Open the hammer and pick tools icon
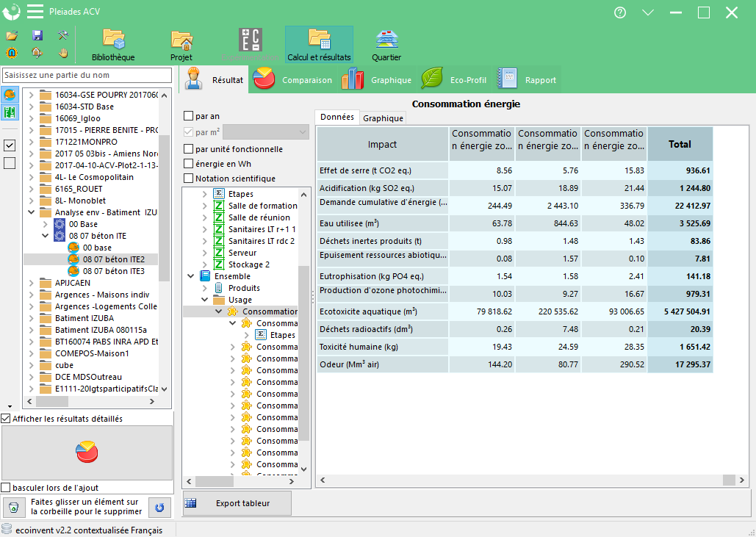756x537 pixels. pyautogui.click(x=62, y=35)
